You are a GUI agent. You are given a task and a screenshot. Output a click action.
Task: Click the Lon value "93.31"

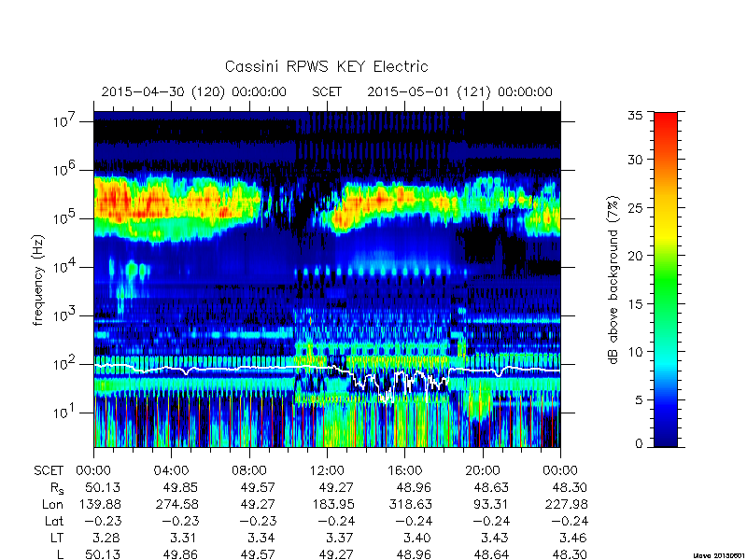pyautogui.click(x=492, y=504)
